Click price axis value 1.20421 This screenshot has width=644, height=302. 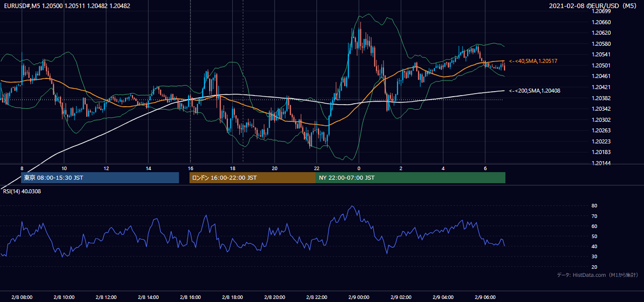pyautogui.click(x=601, y=87)
